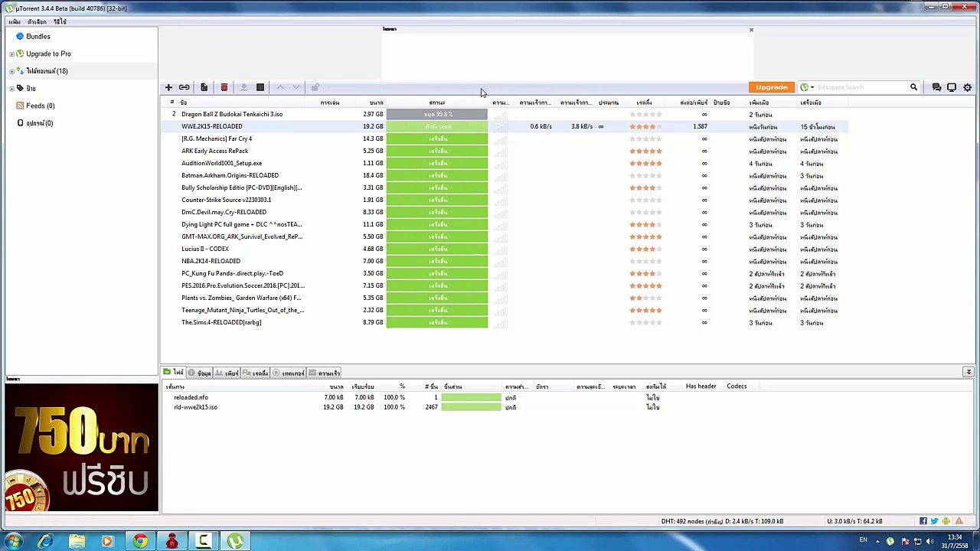Switch to the Info tab in detail pane
This screenshot has width=980, height=551.
click(x=200, y=373)
